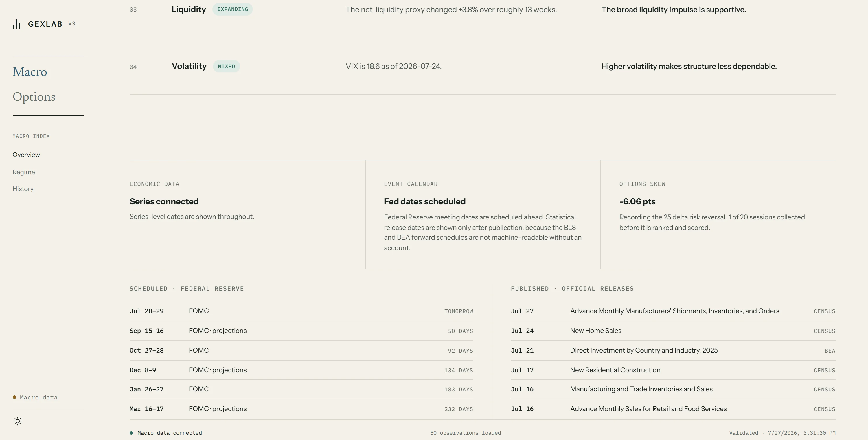Image resolution: width=868 pixels, height=440 pixels.
Task: Click the 50 observations loaded status
Action: pyautogui.click(x=465, y=433)
